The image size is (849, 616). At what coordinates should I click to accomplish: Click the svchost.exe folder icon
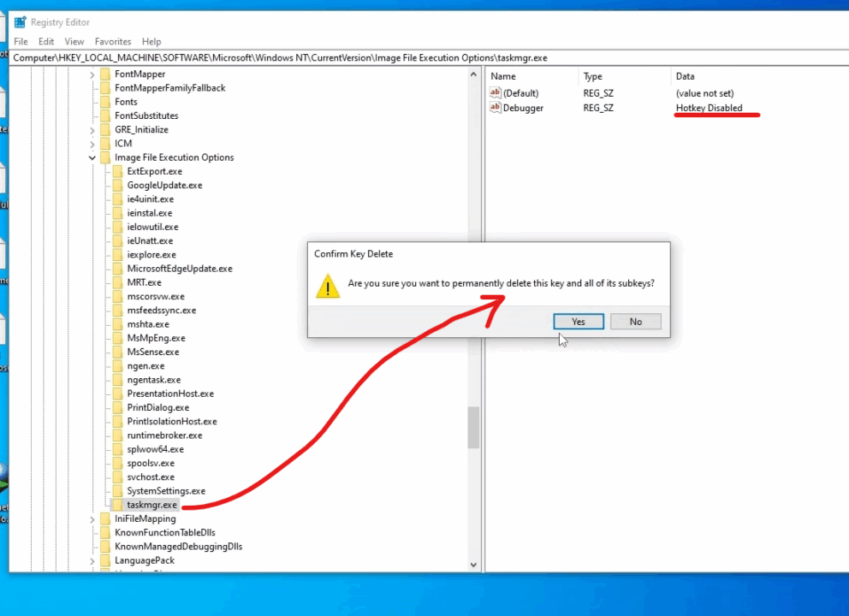[117, 477]
